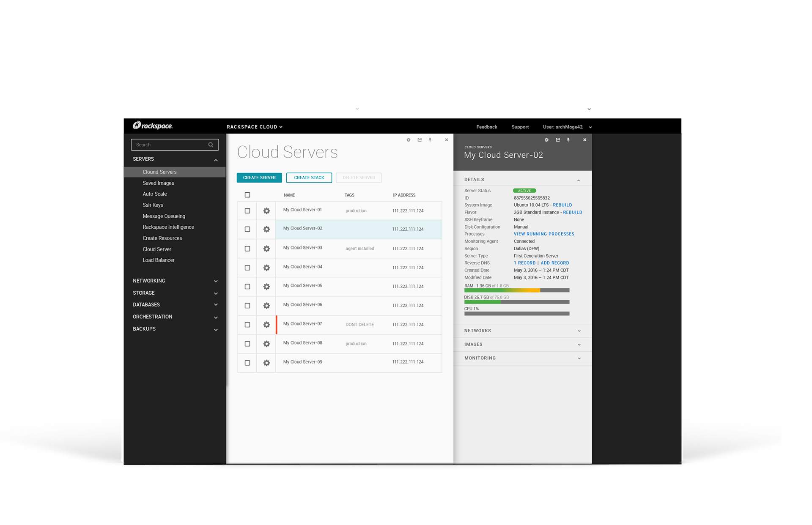Click Support in top bar

(520, 127)
